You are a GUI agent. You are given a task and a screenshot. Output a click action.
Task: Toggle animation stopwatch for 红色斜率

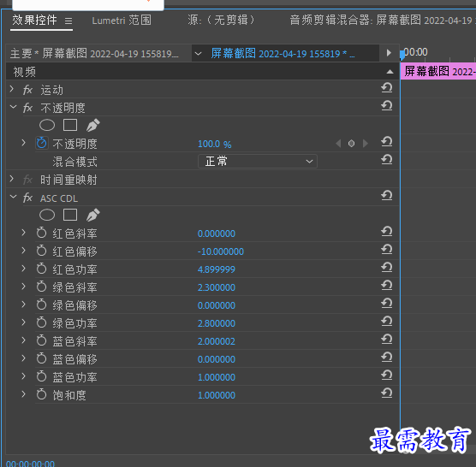[41, 233]
